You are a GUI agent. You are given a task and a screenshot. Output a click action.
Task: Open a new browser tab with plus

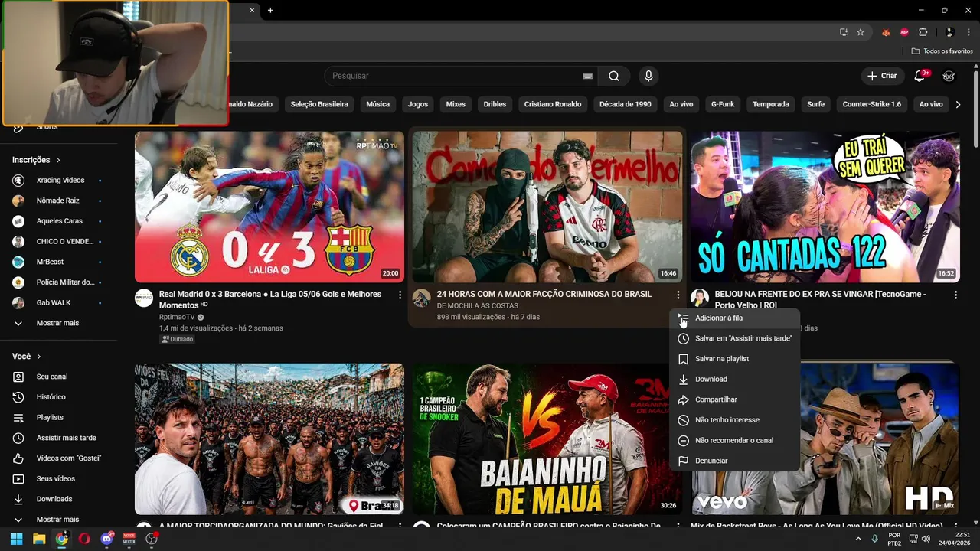(270, 10)
